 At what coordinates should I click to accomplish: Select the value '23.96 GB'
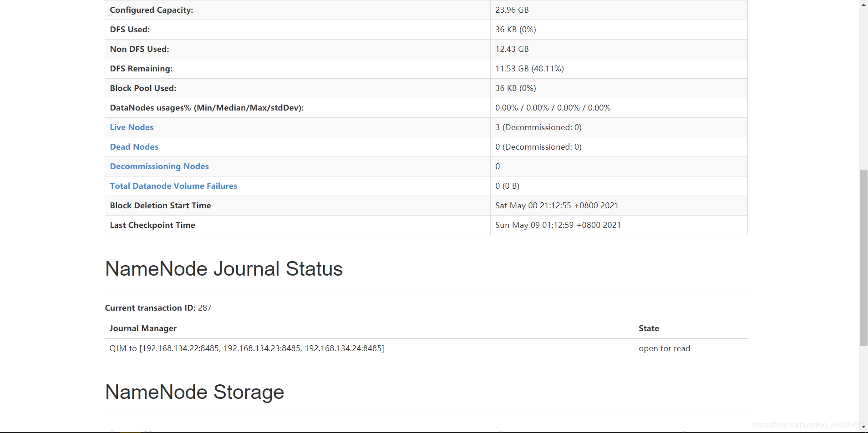pos(512,10)
